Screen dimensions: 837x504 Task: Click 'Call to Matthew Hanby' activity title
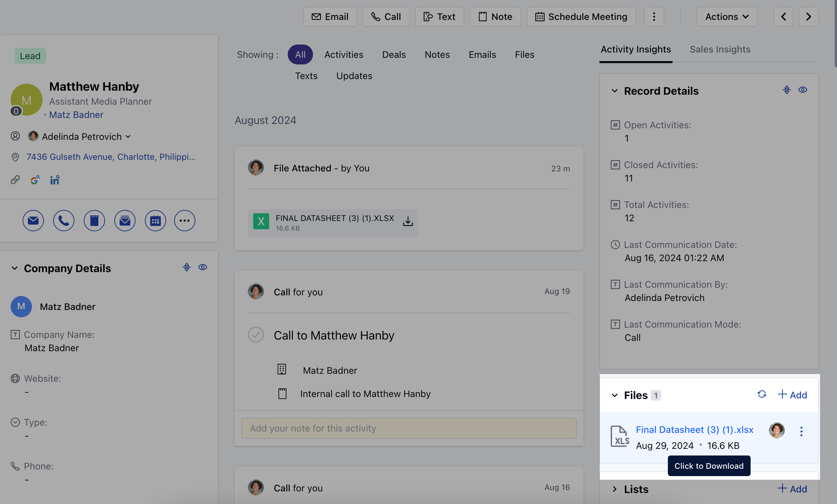334,335
